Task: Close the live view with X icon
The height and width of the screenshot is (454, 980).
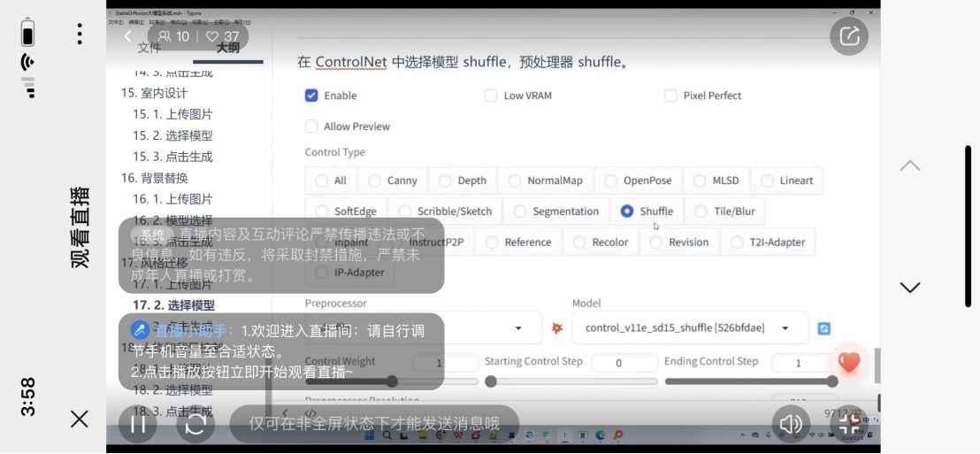Action: pyautogui.click(x=80, y=419)
